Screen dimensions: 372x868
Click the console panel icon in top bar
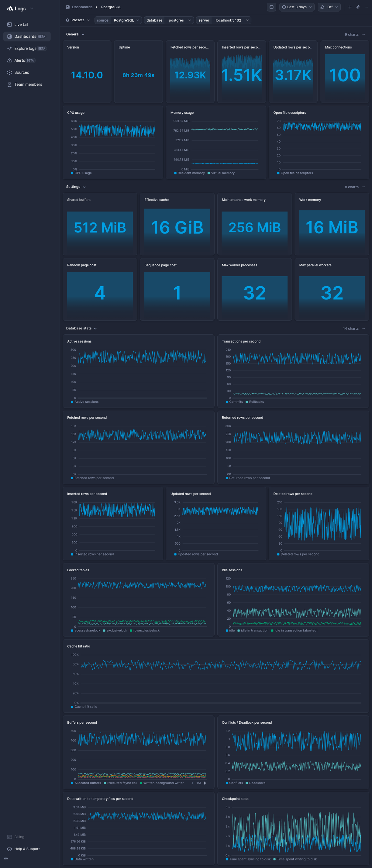pyautogui.click(x=271, y=7)
